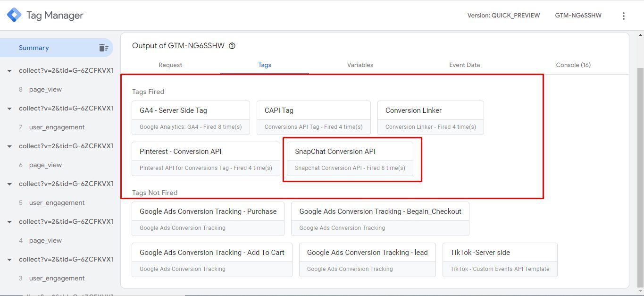
Task: Click the Tags Not Fired heading
Action: (155, 193)
